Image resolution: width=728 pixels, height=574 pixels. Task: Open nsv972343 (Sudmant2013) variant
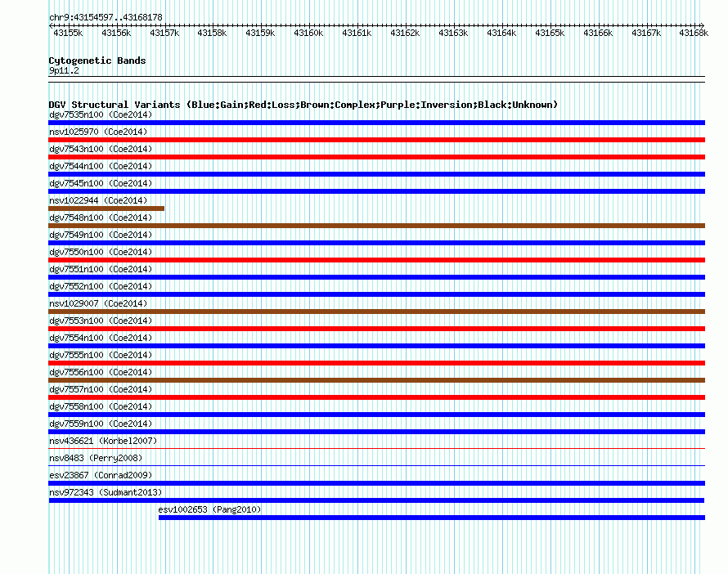[106, 492]
